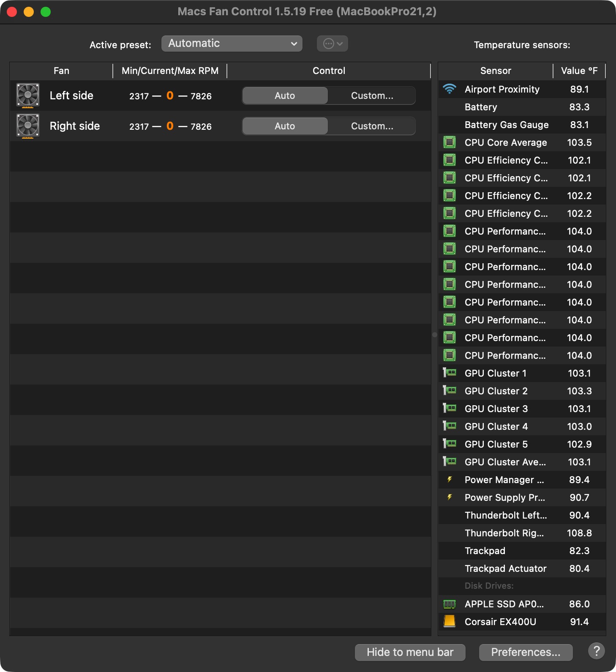This screenshot has height=672, width=616.
Task: Click the Value °F column header
Action: tap(579, 71)
